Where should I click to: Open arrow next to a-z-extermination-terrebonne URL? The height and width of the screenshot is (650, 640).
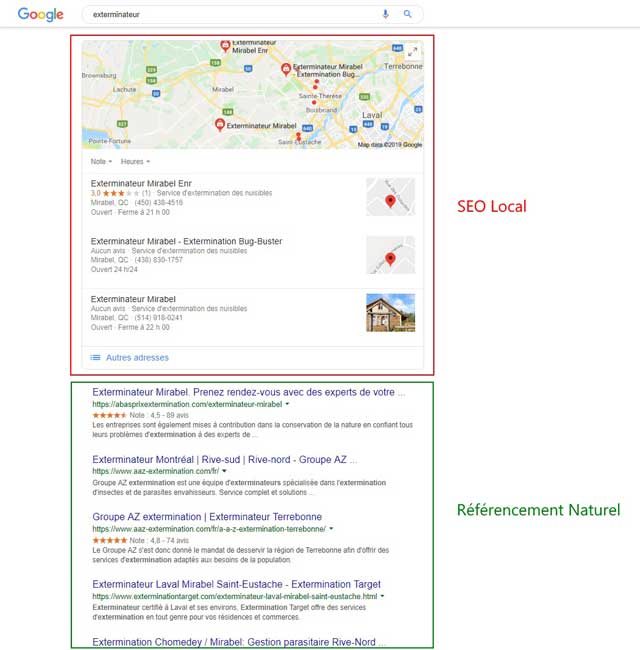(x=331, y=529)
